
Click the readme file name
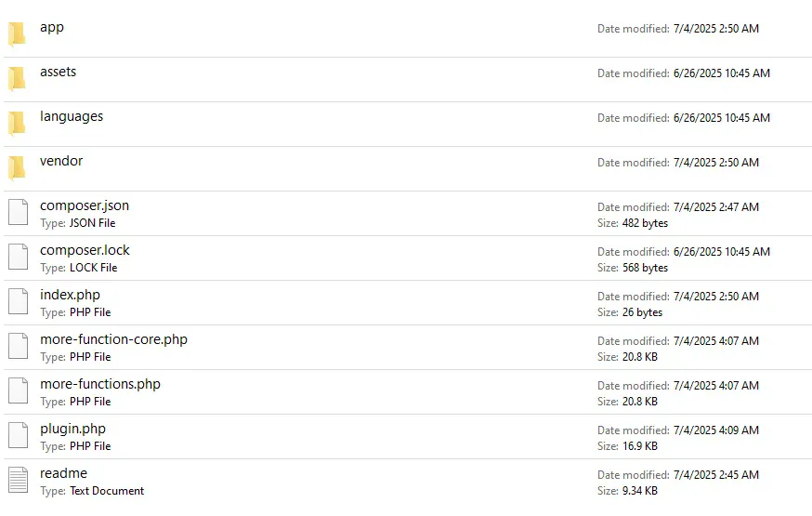[x=63, y=473]
